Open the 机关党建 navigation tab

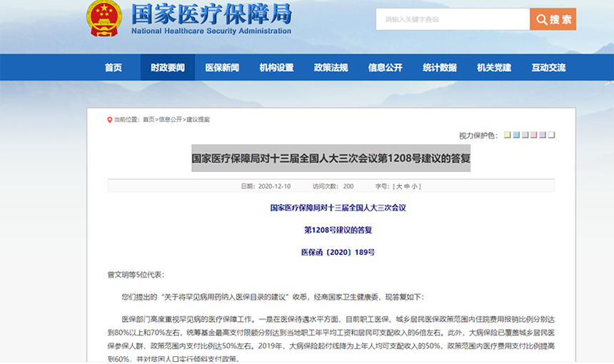pyautogui.click(x=494, y=68)
